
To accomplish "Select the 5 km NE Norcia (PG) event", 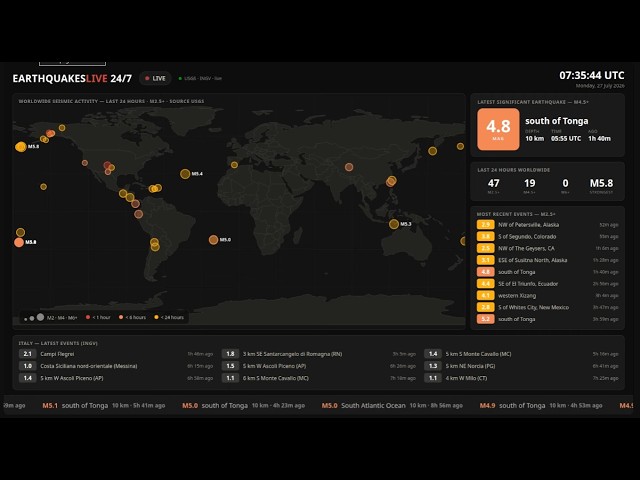I will 522,366.
